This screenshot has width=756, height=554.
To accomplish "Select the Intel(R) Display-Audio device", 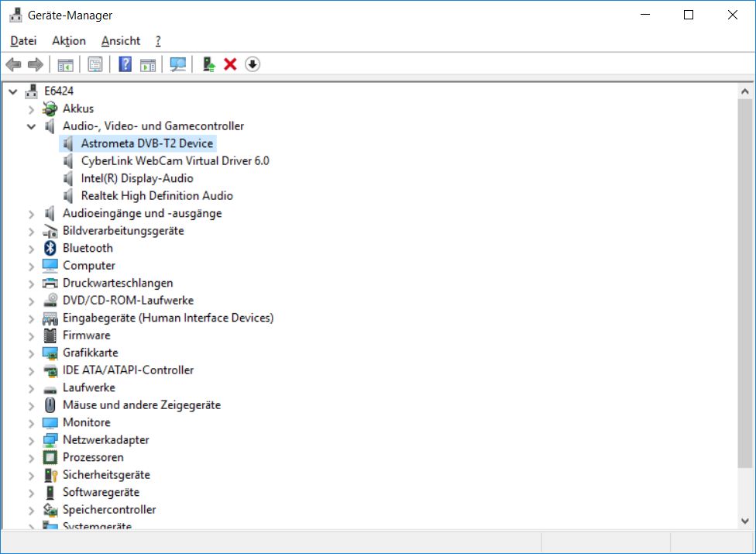I will pyautogui.click(x=136, y=178).
